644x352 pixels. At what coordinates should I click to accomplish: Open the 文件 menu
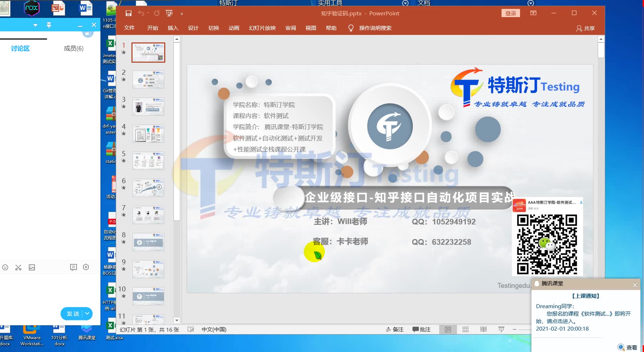129,28
